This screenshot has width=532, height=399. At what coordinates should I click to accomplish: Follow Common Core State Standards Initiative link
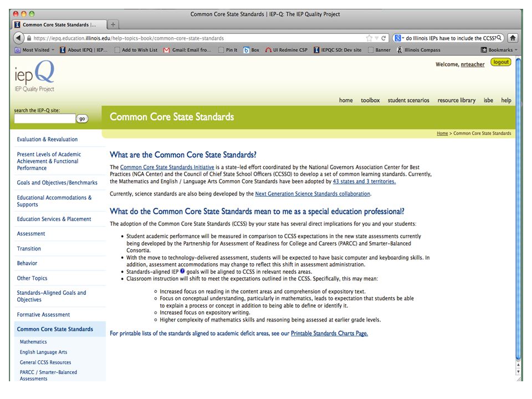167,167
